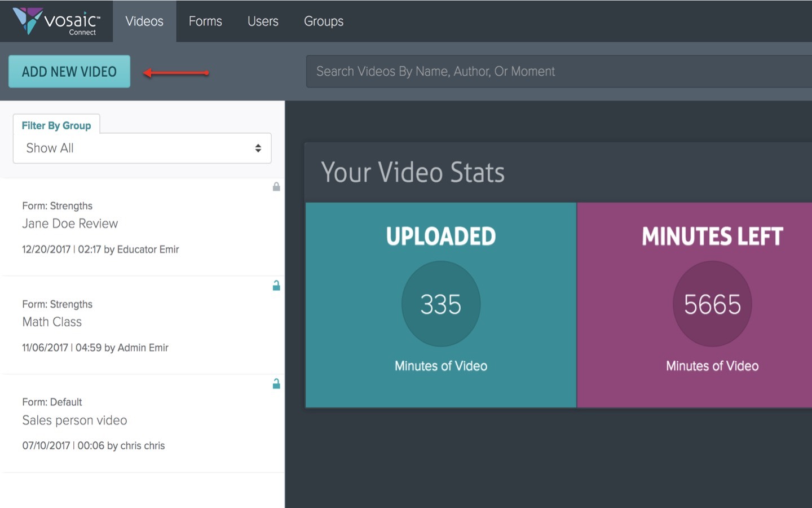Click the 335 uploaded minutes circle
812x508 pixels.
tap(441, 304)
